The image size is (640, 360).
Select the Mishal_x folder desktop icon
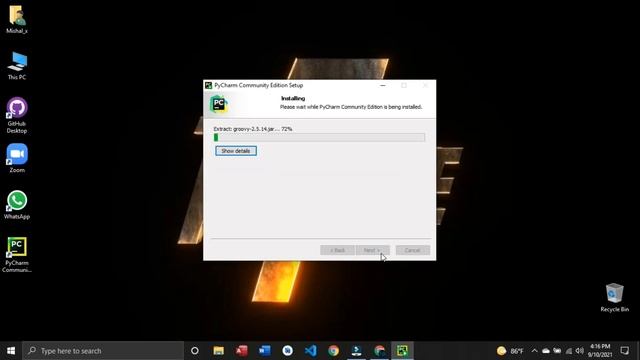point(17,19)
